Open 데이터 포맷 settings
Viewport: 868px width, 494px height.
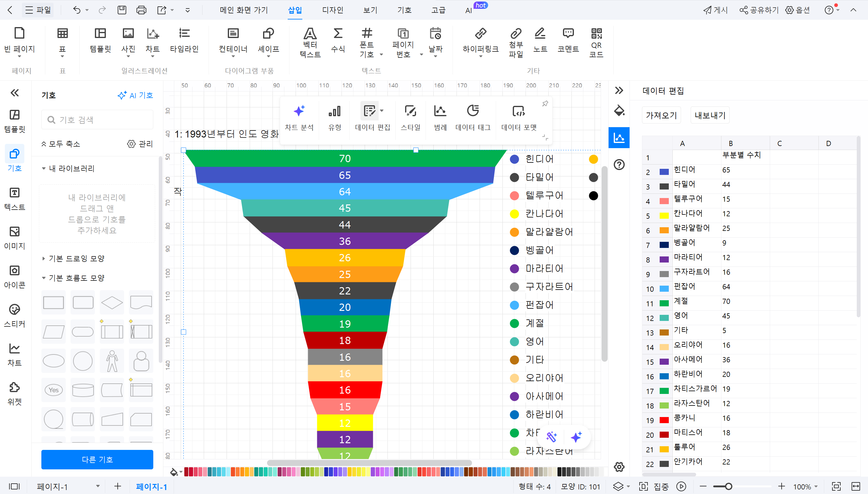(x=519, y=118)
